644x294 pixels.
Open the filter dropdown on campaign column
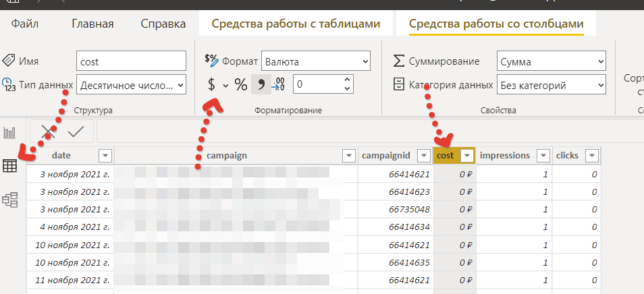(x=348, y=156)
